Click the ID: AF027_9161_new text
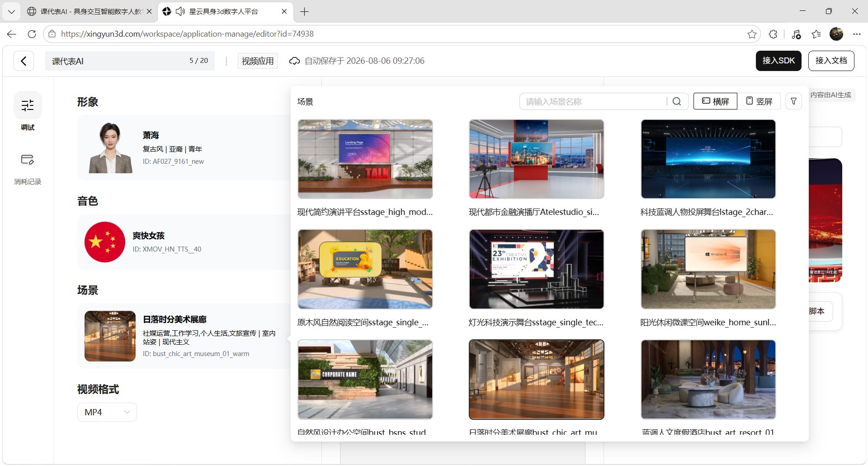 point(174,162)
